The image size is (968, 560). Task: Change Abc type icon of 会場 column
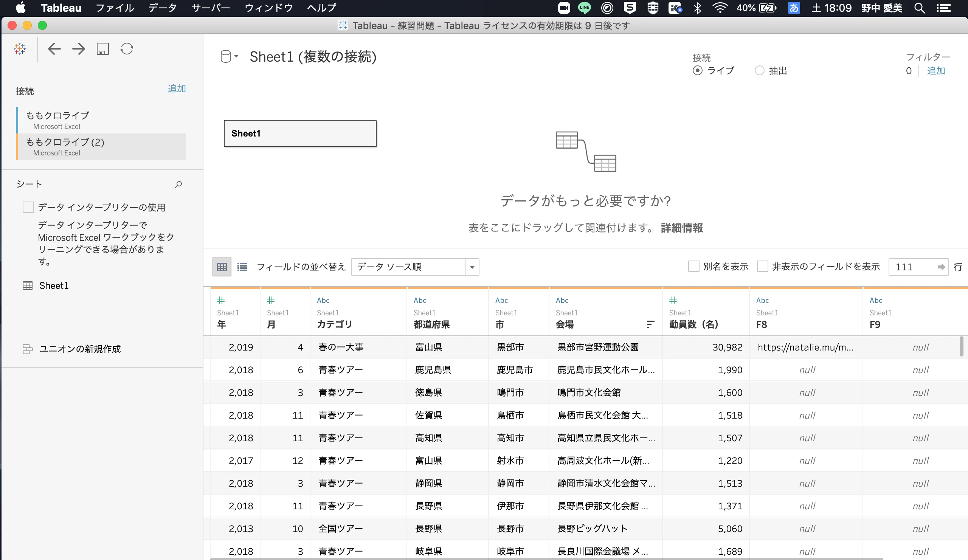(x=562, y=300)
